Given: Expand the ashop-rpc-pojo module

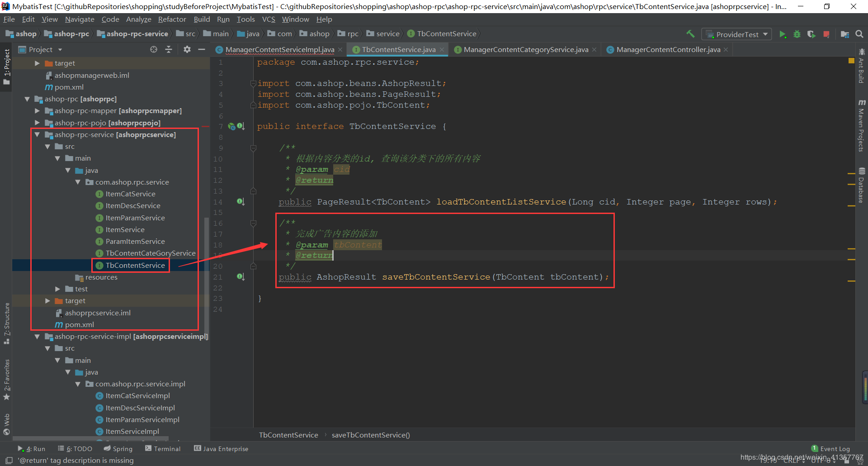Looking at the screenshot, I should [37, 123].
